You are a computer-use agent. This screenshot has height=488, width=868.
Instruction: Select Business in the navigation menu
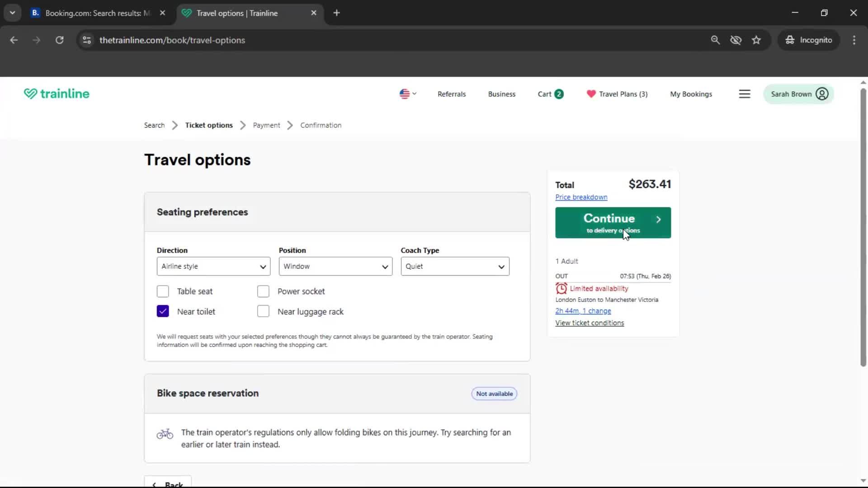[501, 94]
